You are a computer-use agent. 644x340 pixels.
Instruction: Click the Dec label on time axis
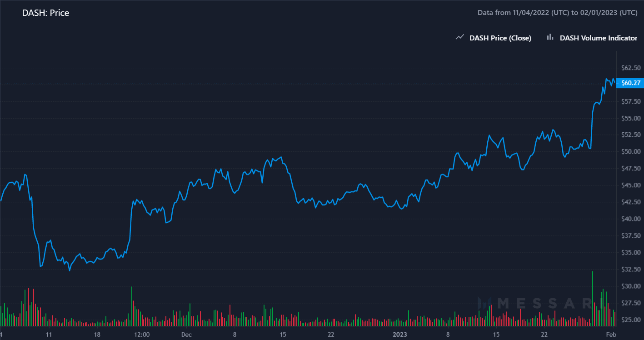coord(186,335)
